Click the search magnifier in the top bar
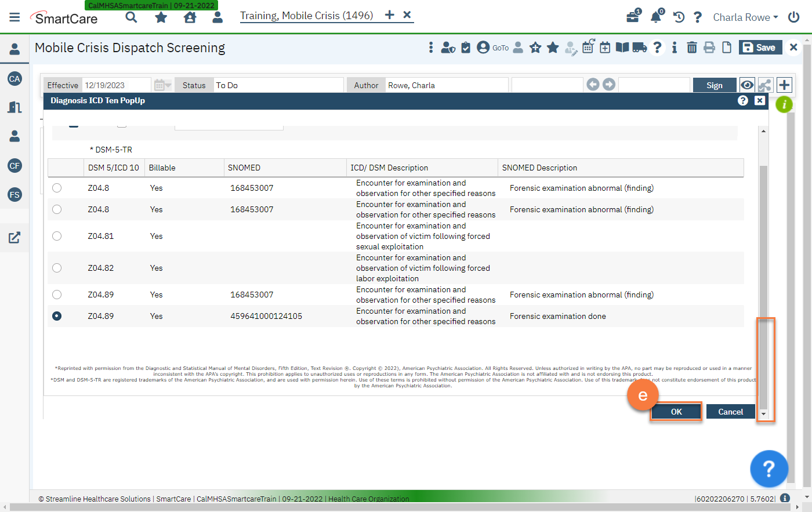The height and width of the screenshot is (512, 812). tap(131, 17)
